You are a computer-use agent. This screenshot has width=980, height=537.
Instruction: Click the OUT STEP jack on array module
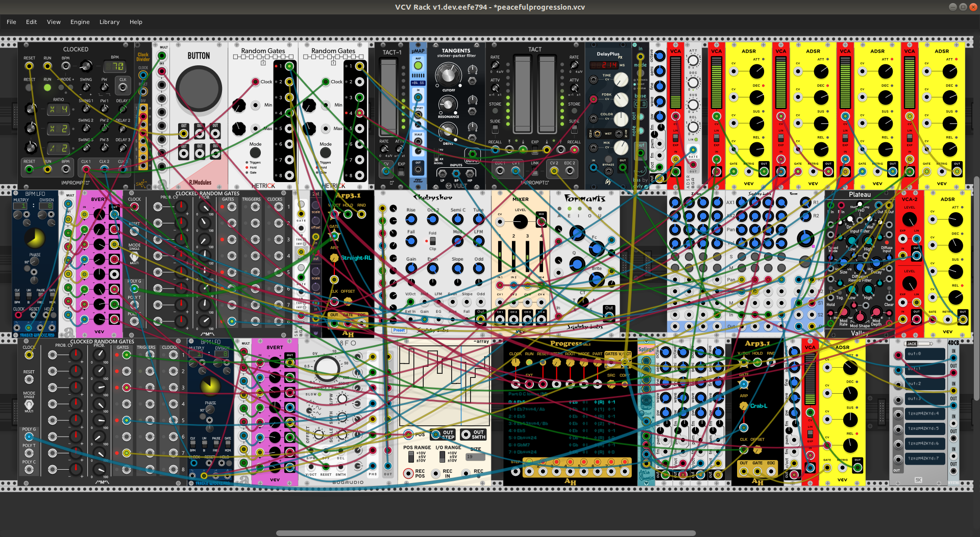(x=436, y=434)
